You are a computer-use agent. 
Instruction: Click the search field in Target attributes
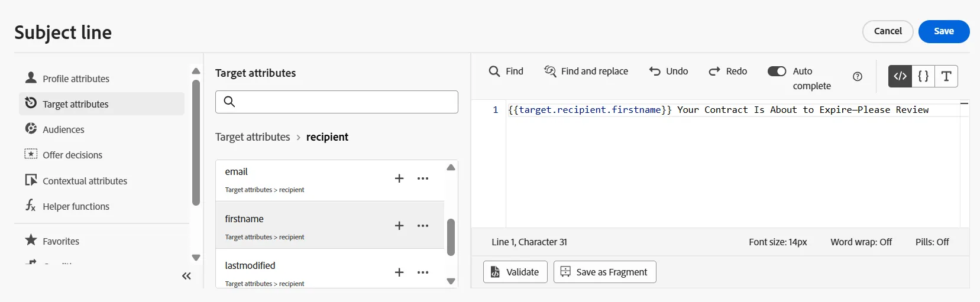[337, 102]
